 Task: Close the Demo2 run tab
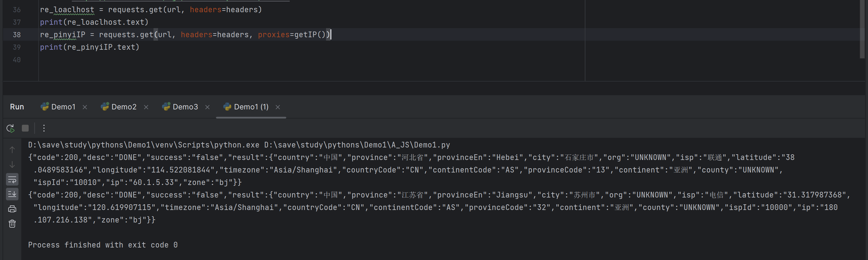pos(146,107)
